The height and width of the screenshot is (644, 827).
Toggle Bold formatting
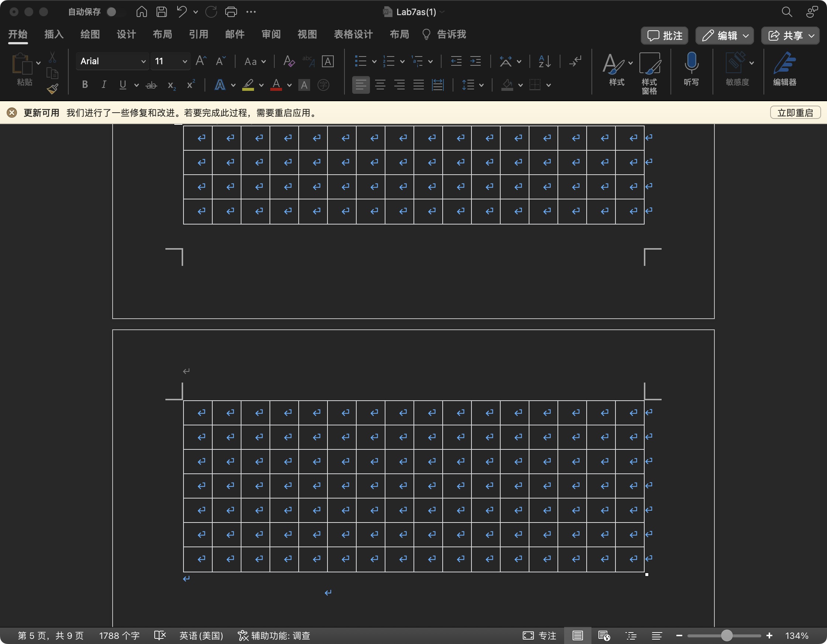pyautogui.click(x=85, y=85)
